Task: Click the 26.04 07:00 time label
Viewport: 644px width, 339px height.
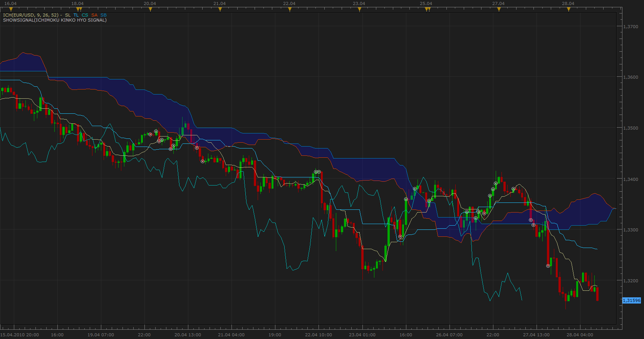Action: coord(449,335)
